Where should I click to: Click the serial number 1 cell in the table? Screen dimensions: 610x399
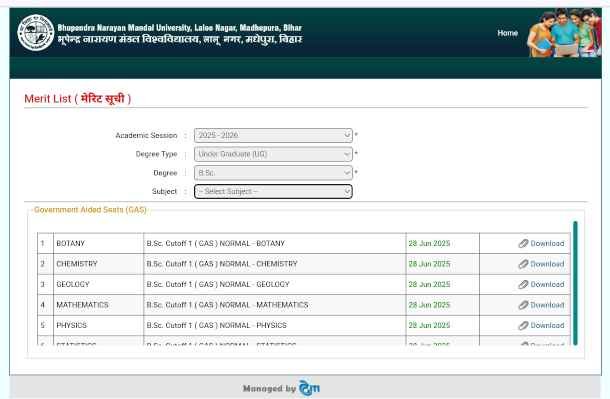point(45,243)
